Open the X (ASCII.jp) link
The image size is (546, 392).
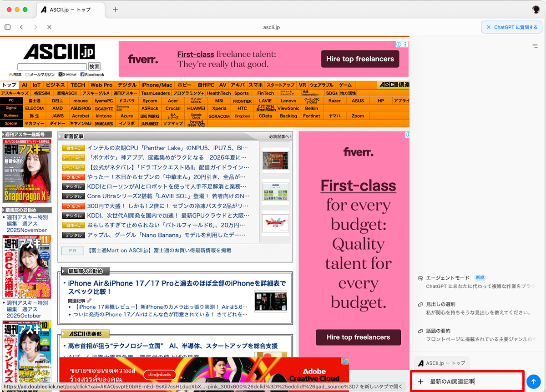(x=67, y=75)
